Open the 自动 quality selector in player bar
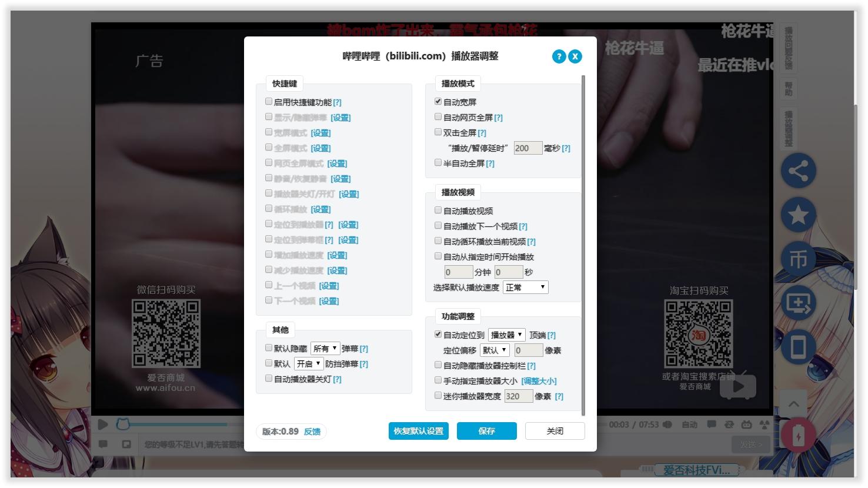The image size is (868, 488). [x=690, y=425]
